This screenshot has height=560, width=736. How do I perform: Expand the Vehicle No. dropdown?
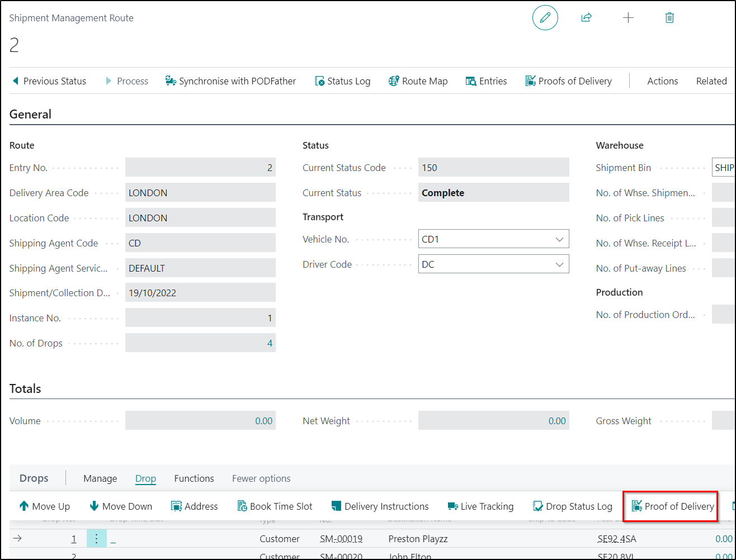[x=559, y=239]
